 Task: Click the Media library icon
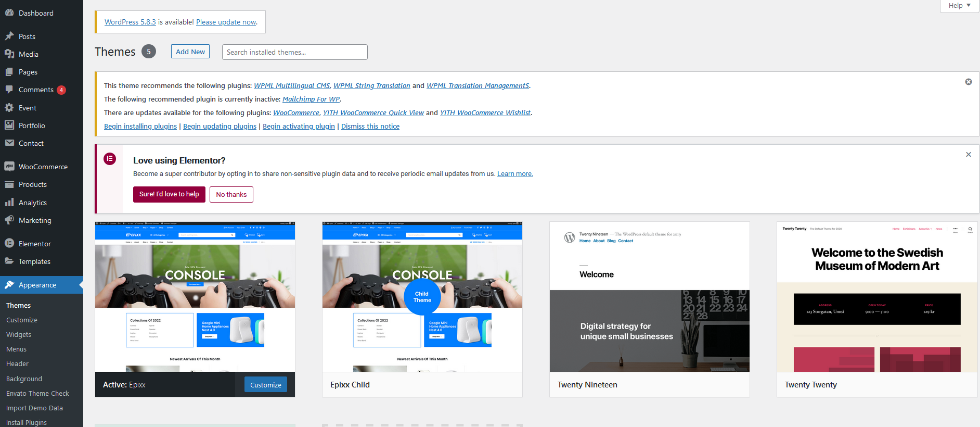9,54
